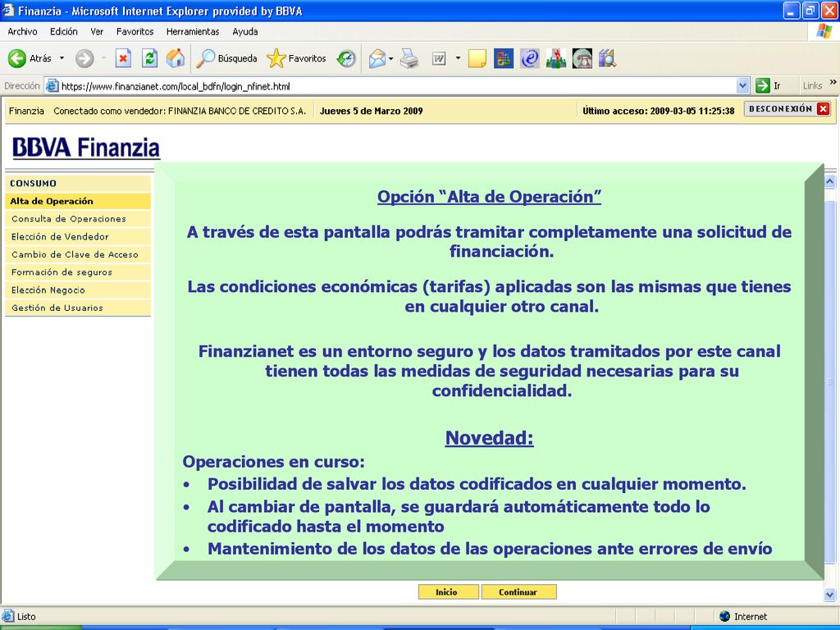Viewport: 840px width, 630px height.
Task: Open the Archivo menu
Action: (x=22, y=32)
